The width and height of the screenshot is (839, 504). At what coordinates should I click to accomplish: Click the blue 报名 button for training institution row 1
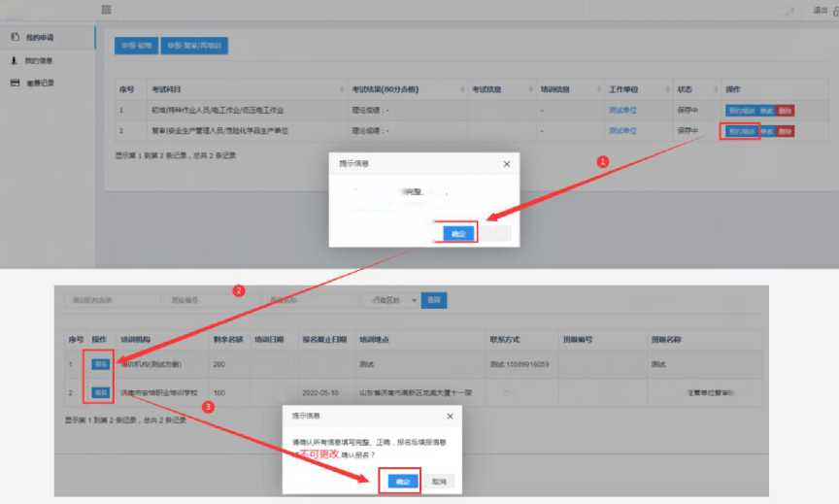coord(101,364)
